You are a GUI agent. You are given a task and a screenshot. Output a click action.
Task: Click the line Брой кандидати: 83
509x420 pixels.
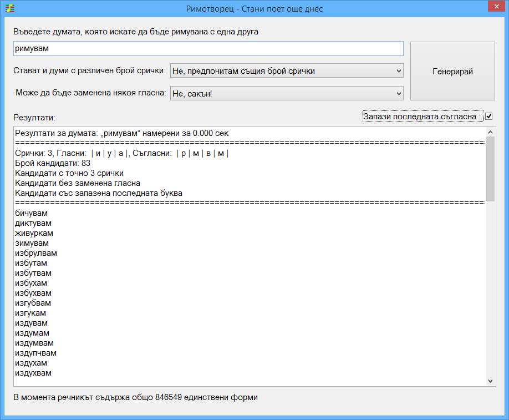tap(53, 163)
